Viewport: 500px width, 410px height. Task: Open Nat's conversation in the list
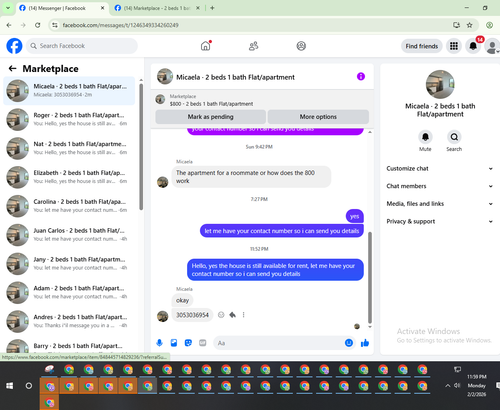tap(69, 148)
